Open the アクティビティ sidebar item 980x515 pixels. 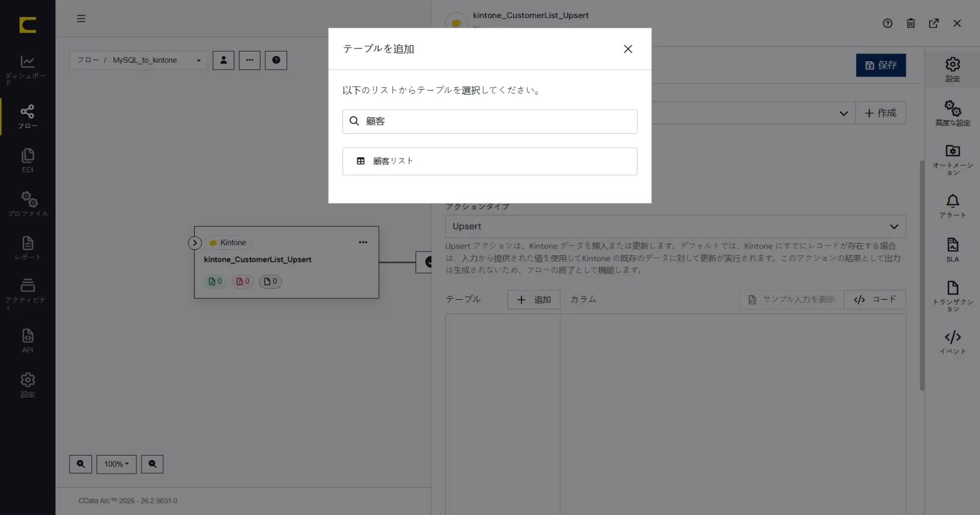tap(27, 294)
